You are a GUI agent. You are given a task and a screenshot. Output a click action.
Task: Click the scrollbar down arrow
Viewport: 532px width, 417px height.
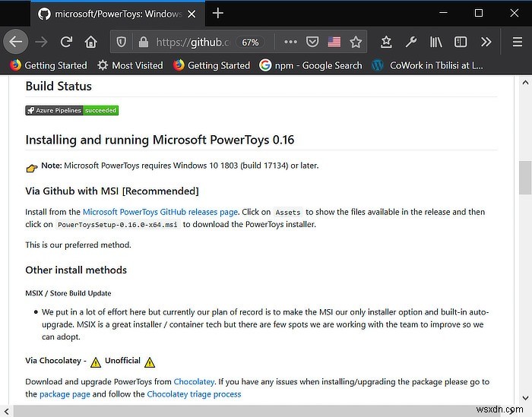pyautogui.click(x=525, y=398)
